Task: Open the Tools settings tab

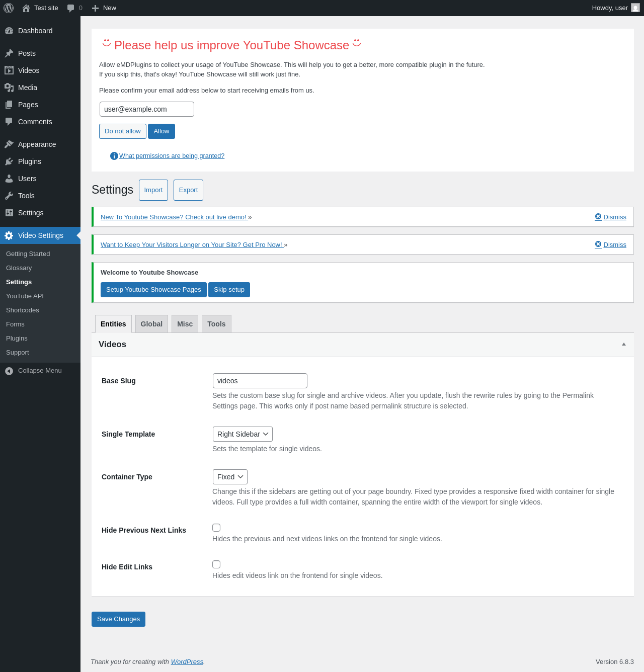Action: pyautogui.click(x=216, y=324)
